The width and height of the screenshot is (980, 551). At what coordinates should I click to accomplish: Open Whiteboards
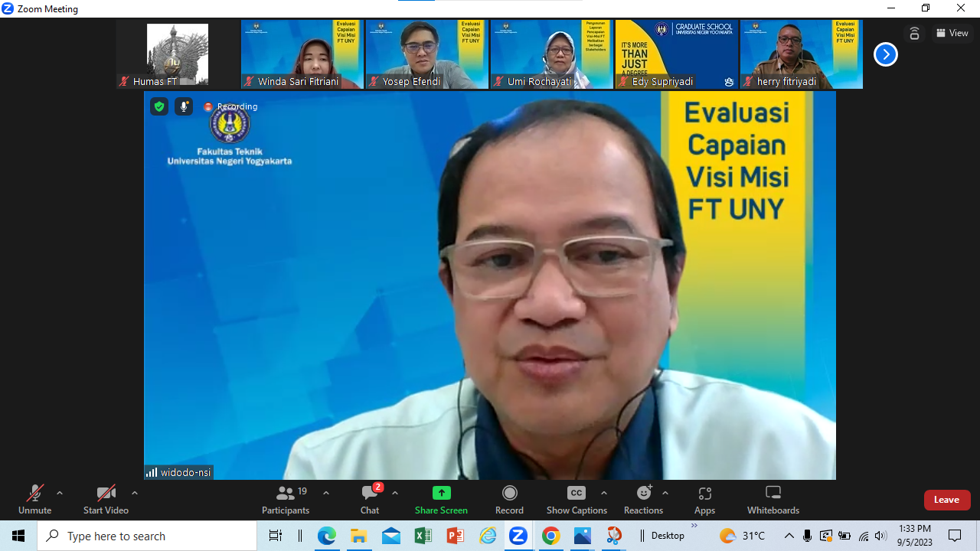coord(773,500)
